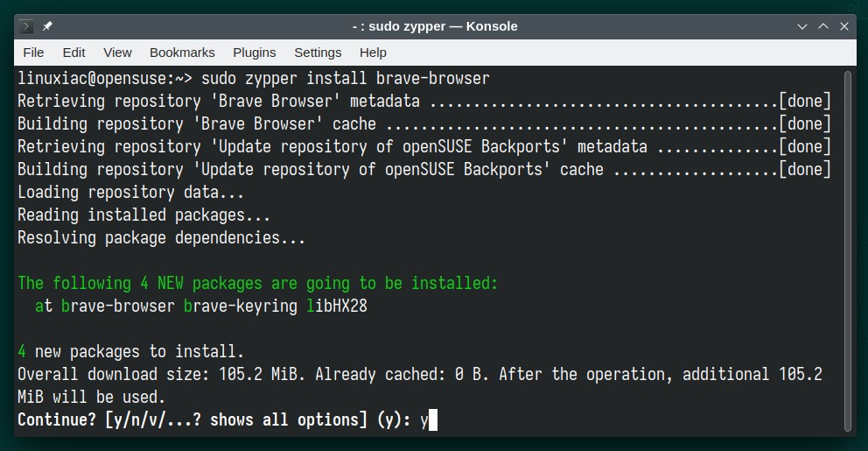The width and height of the screenshot is (868, 451).
Task: Open the View menu
Action: tap(117, 53)
